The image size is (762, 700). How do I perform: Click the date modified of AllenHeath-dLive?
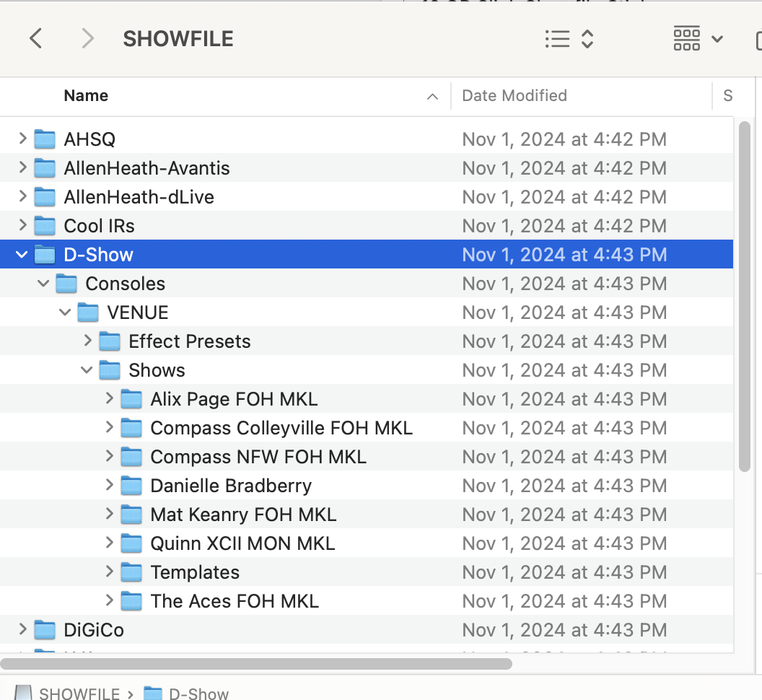564,197
